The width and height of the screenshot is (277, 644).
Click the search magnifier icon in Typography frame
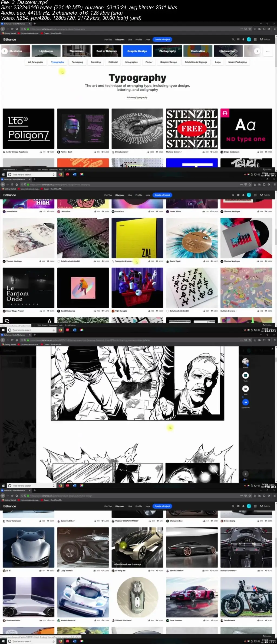coord(233,40)
